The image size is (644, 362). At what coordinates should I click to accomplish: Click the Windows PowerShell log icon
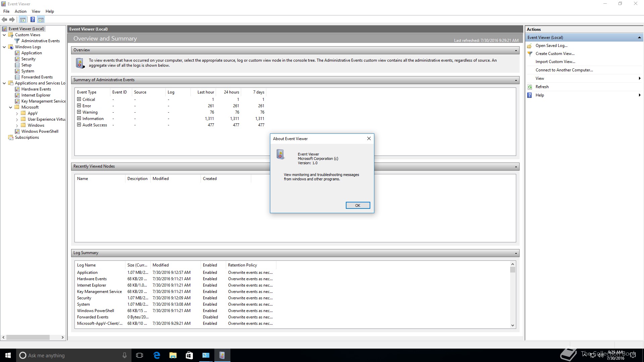[x=17, y=131]
